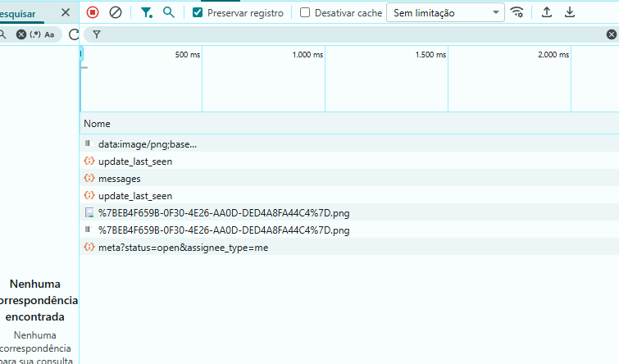Click the timeline at 1.000 ms marker

(x=307, y=55)
